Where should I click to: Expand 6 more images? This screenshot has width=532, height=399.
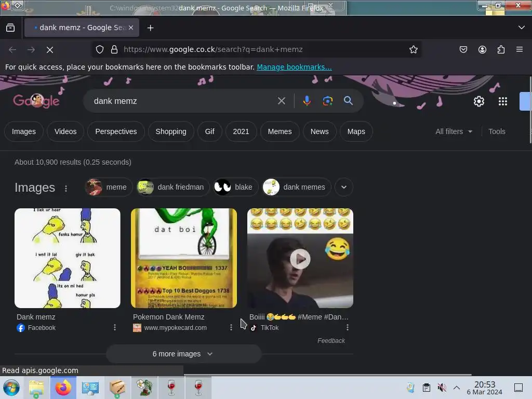[x=183, y=354]
